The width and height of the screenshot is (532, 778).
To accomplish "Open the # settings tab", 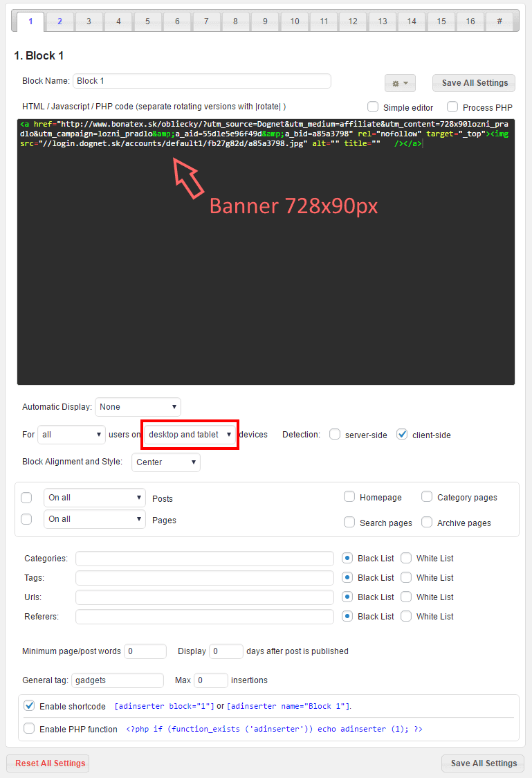I will tap(499, 21).
